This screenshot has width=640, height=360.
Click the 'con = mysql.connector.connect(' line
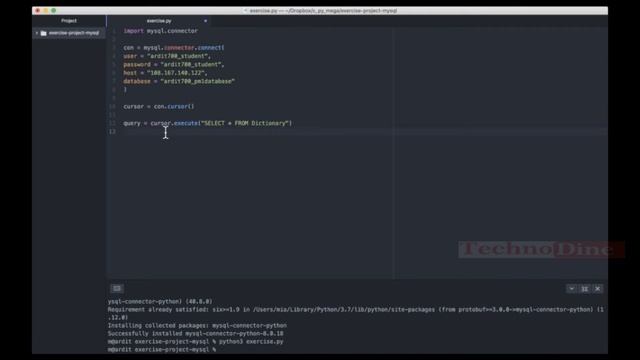coord(174,48)
